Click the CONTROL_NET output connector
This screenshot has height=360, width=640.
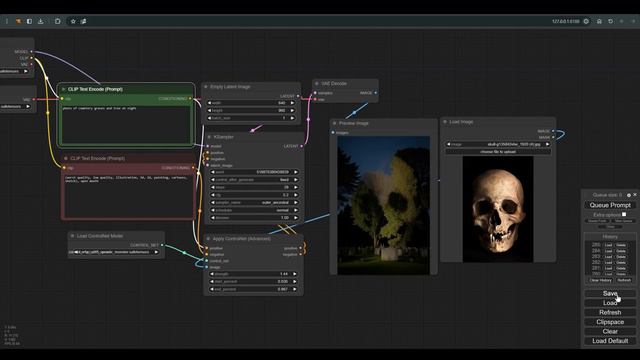coord(162,245)
